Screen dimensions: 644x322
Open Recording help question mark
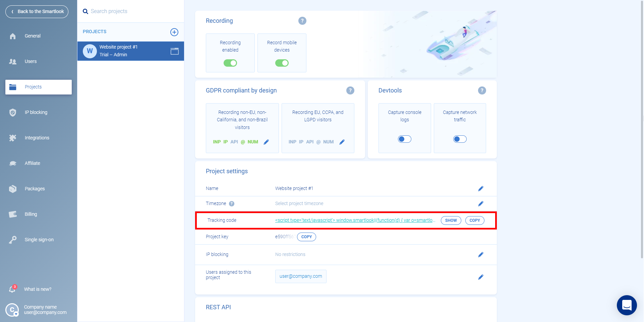302,21
